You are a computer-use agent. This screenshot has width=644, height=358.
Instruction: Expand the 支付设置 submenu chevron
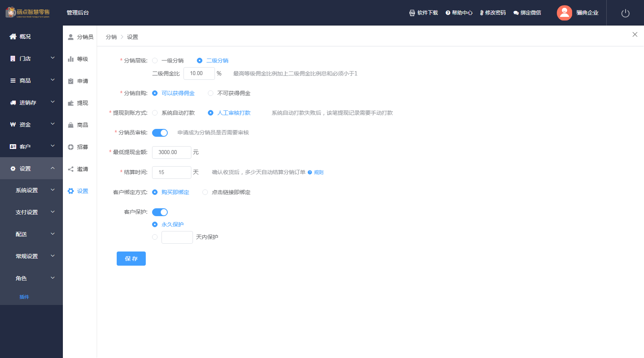53,212
